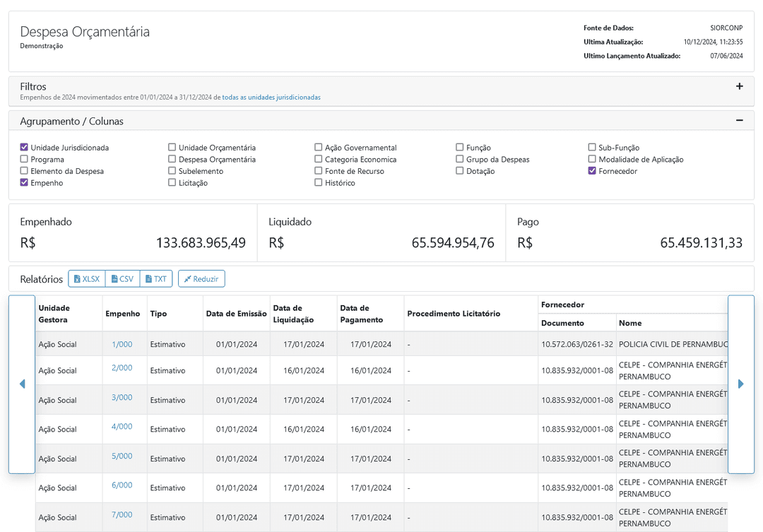763x532 pixels.
Task: Click the Empenho column header
Action: (x=124, y=314)
